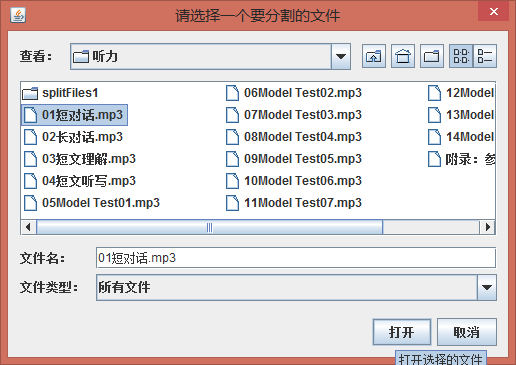This screenshot has height=365, width=516.
Task: Select file 07Model Test03.mp3
Action: point(294,115)
